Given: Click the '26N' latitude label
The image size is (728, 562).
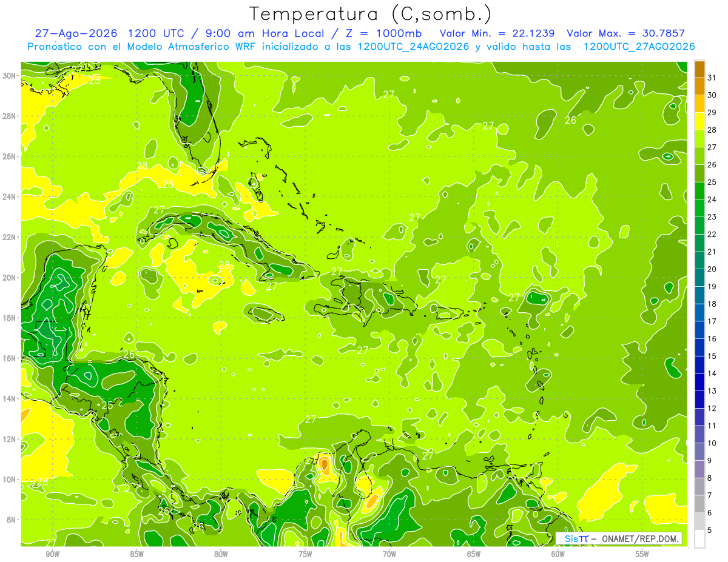Looking at the screenshot, I should (x=10, y=156).
